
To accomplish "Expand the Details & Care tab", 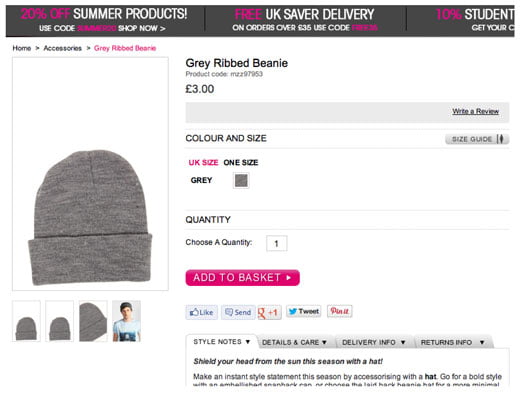I will pos(294,342).
